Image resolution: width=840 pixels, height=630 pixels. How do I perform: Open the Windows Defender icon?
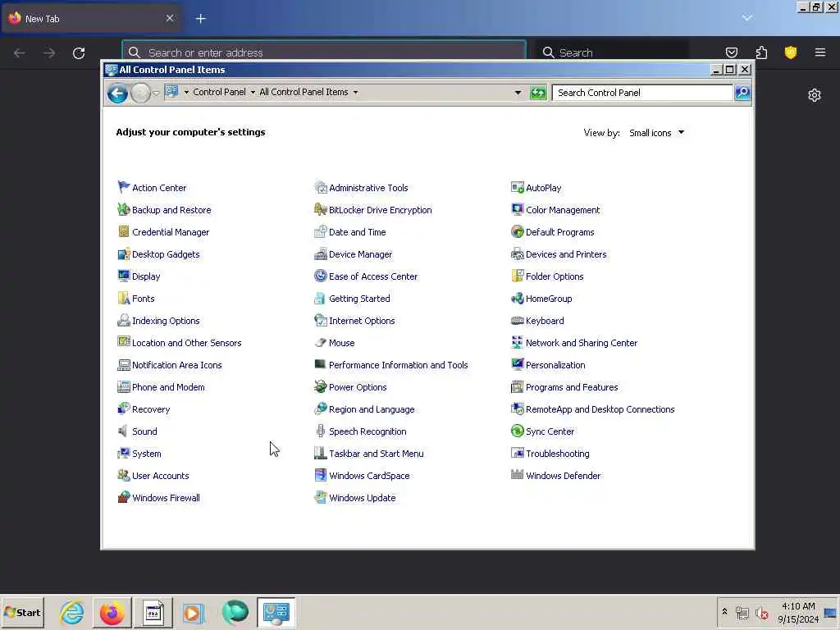pyautogui.click(x=517, y=475)
